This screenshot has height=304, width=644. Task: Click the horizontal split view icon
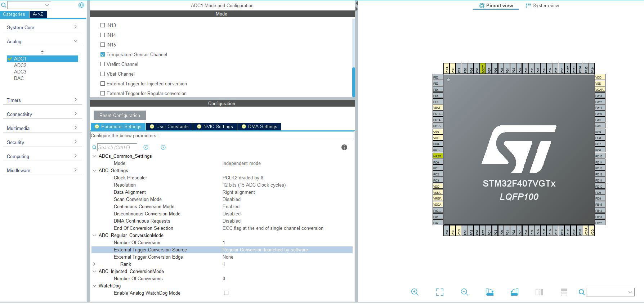tap(564, 292)
